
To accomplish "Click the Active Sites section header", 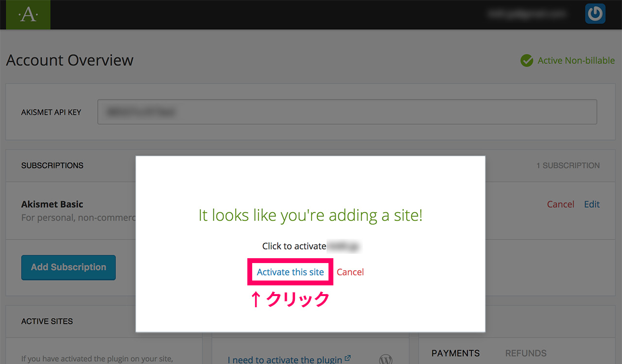I will (x=47, y=321).
